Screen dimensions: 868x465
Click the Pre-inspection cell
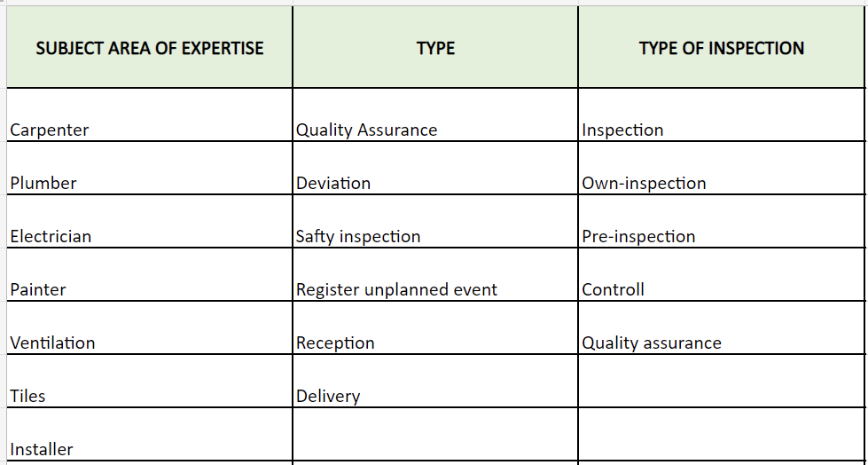tap(722, 221)
